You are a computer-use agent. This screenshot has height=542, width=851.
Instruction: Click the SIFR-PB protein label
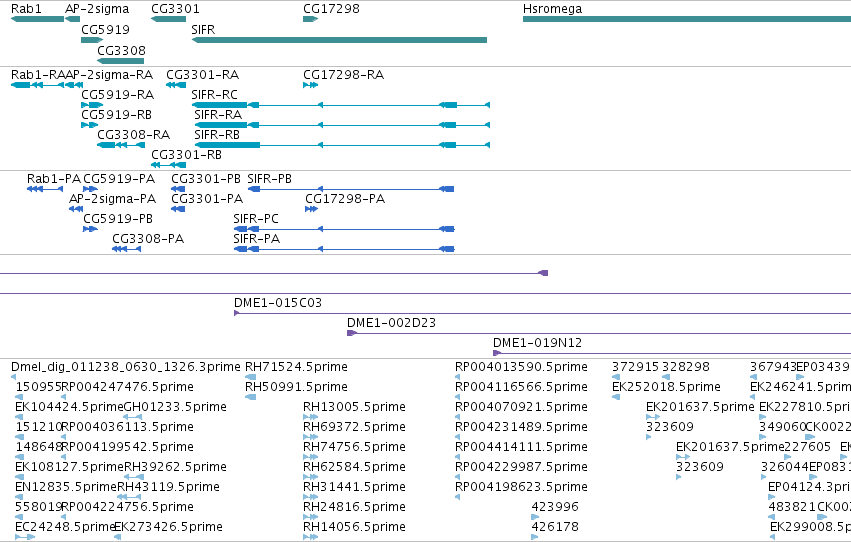[270, 178]
